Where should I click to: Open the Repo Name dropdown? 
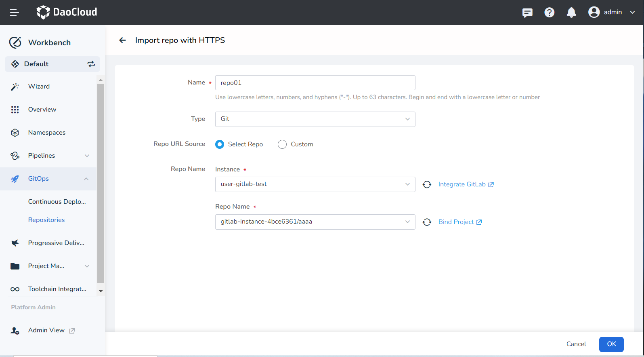point(315,222)
